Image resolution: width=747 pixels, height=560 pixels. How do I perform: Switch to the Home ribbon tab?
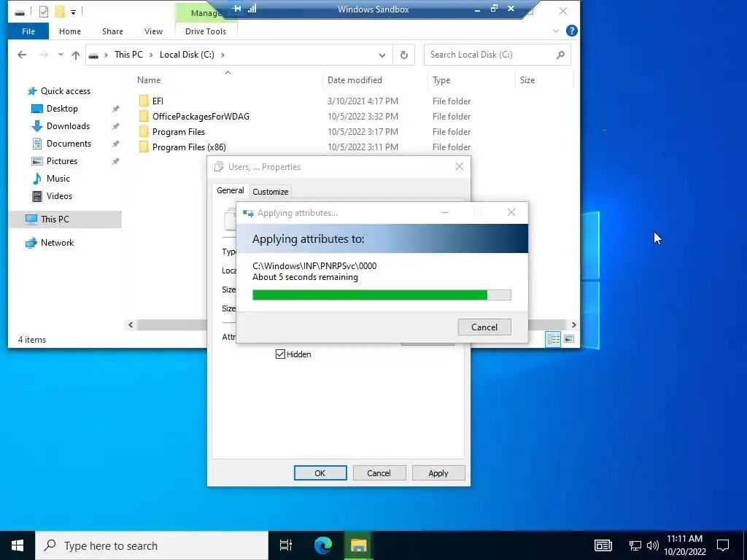[x=69, y=31]
